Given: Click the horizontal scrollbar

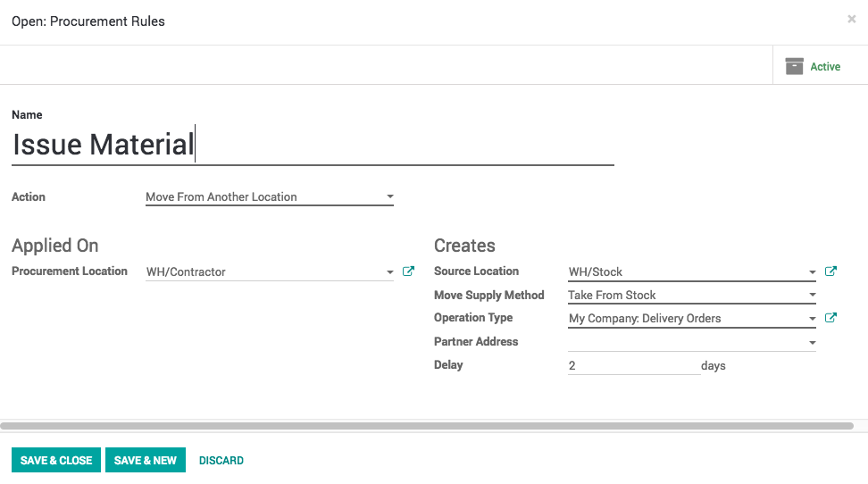Looking at the screenshot, I should point(427,427).
